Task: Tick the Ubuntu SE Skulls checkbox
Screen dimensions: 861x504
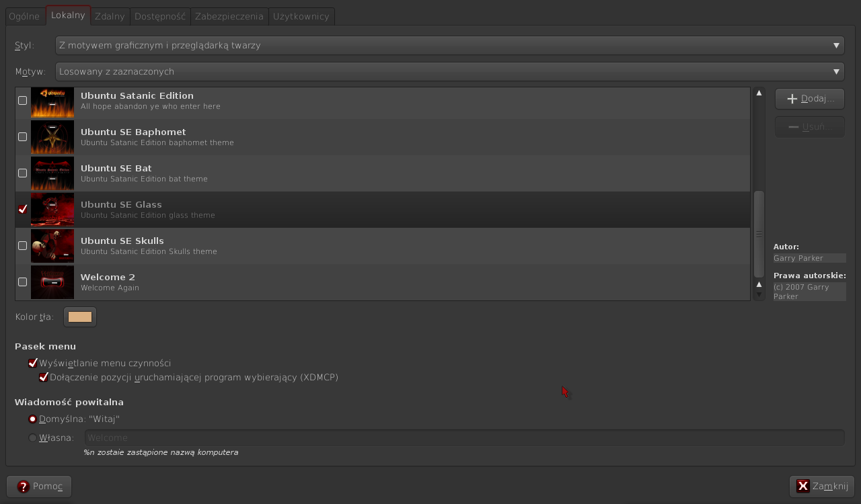Action: pyautogui.click(x=22, y=245)
